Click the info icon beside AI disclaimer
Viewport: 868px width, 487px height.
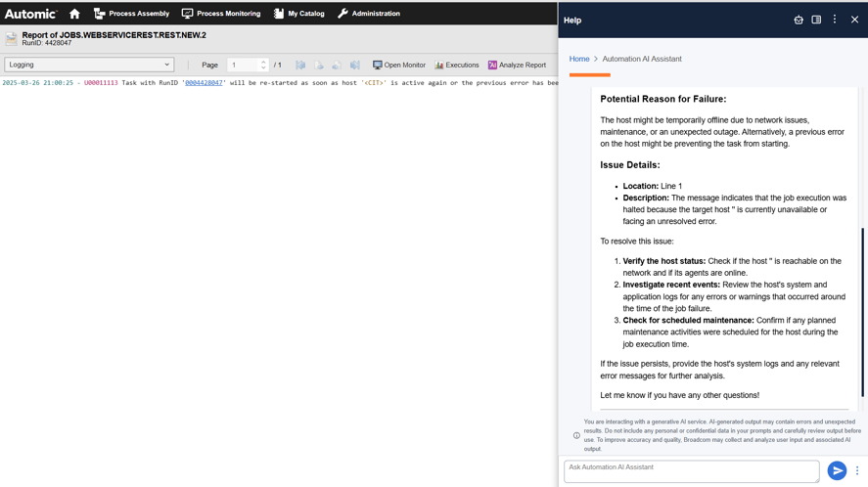coord(576,436)
